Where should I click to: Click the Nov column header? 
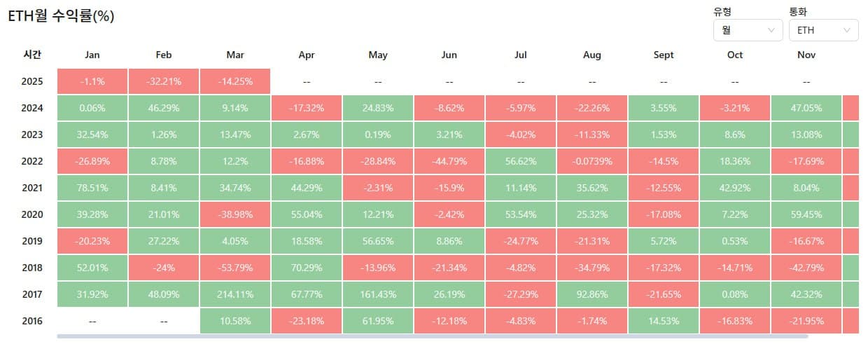click(x=806, y=55)
